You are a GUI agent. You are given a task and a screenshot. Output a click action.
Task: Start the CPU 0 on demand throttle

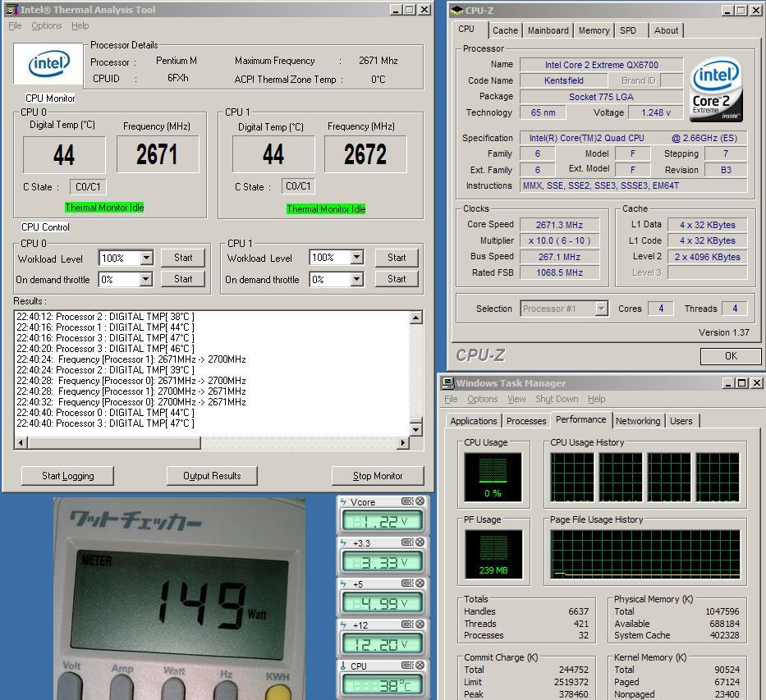click(183, 279)
